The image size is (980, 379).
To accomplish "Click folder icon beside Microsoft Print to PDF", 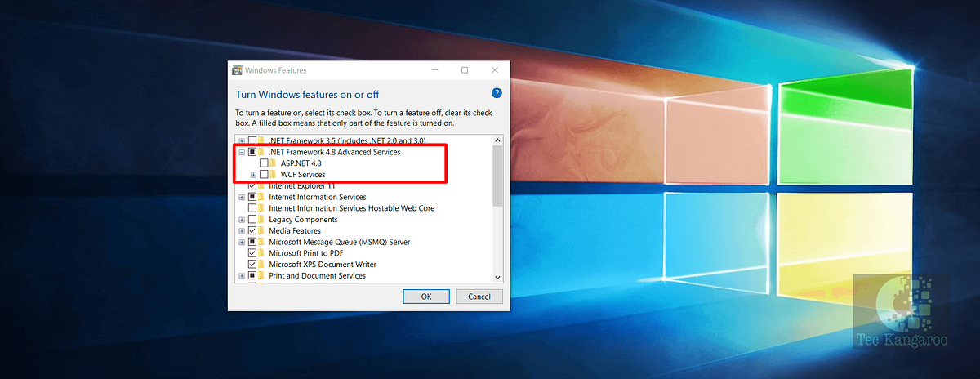I will point(263,253).
